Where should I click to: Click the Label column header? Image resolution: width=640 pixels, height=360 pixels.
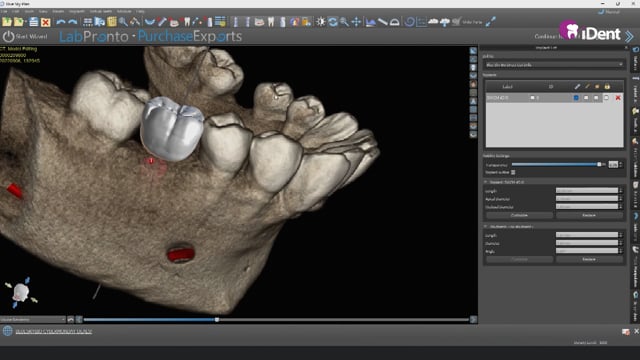point(507,87)
